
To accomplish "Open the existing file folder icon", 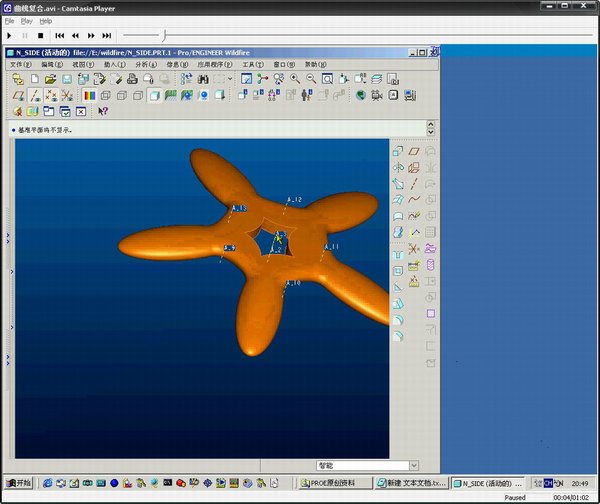I will click(50, 79).
